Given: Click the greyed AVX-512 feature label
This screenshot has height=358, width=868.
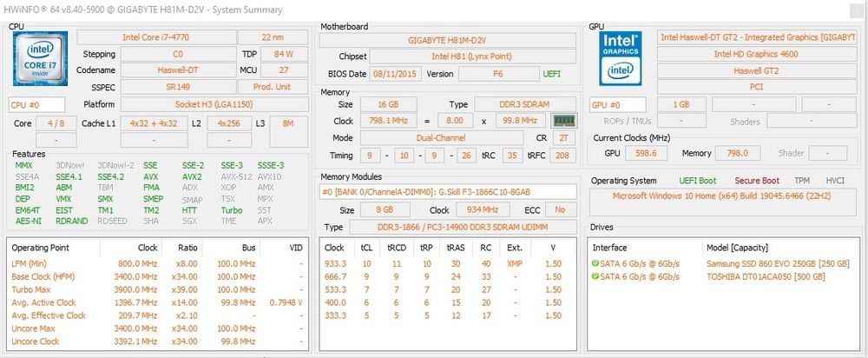Looking at the screenshot, I should (237, 176).
